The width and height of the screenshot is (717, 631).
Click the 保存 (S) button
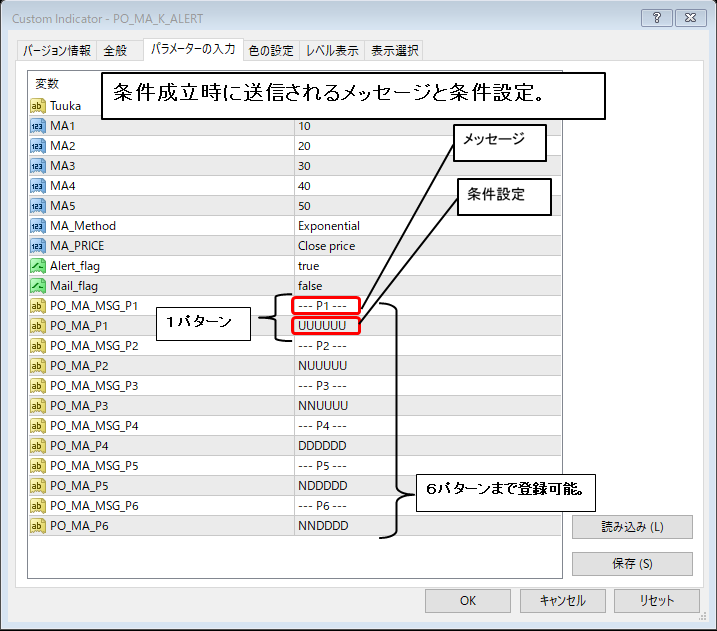632,564
